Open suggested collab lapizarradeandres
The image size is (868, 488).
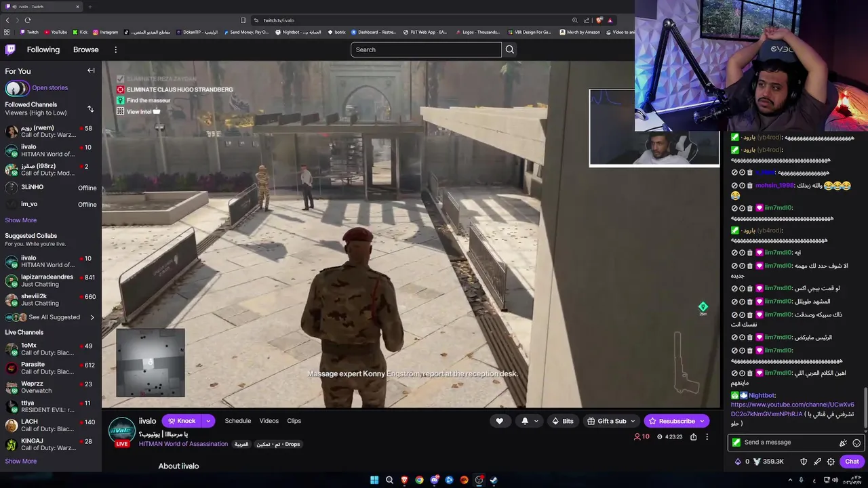coord(51,281)
